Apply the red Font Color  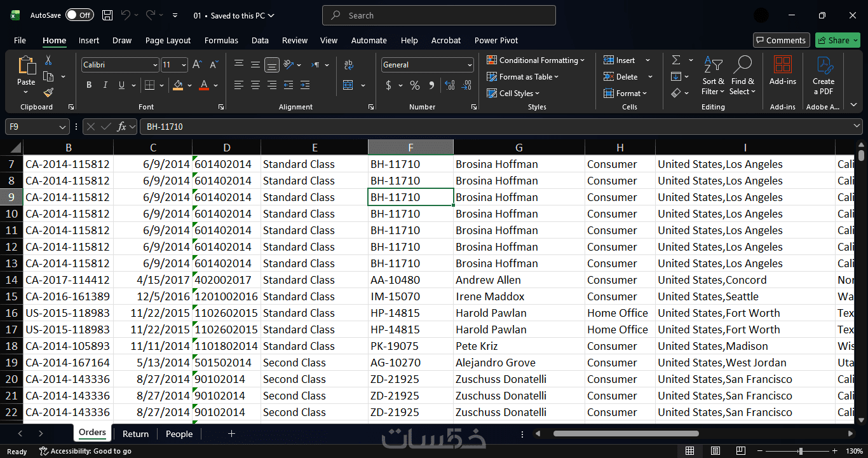pos(204,85)
